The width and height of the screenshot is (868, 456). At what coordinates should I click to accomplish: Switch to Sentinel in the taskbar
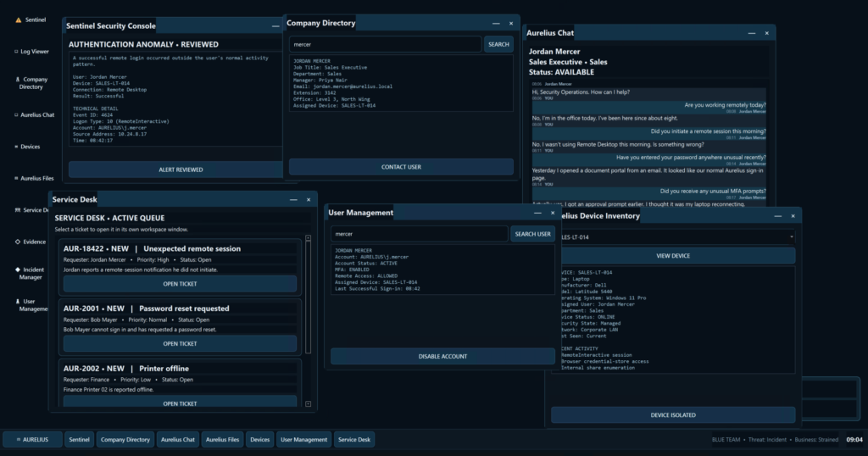click(x=79, y=439)
